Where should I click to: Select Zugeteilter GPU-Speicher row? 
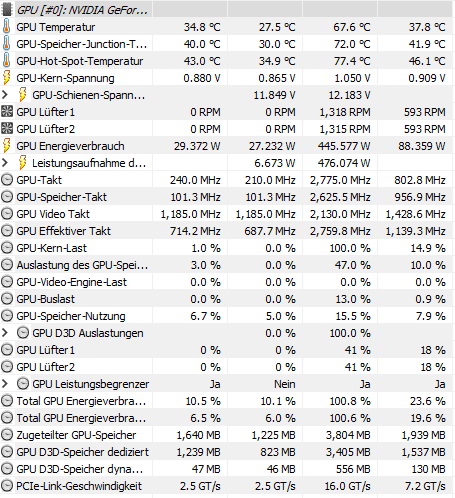click(227, 435)
